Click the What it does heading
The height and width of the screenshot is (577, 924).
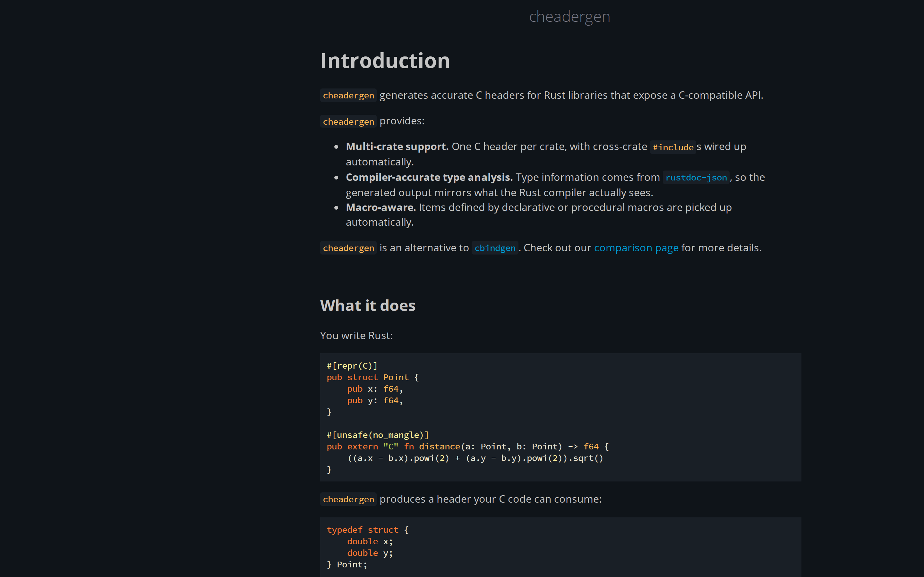point(368,306)
